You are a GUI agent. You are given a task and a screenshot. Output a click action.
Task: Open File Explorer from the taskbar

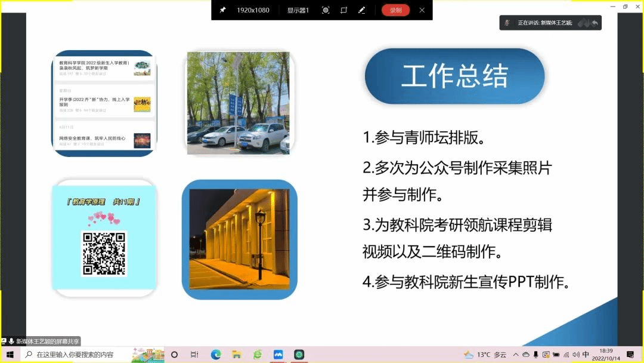tap(236, 355)
